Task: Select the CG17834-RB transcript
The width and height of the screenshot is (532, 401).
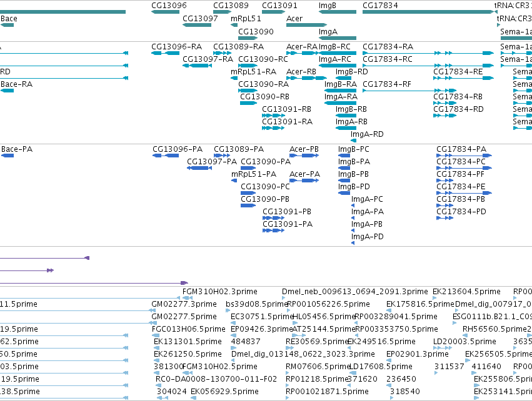Action: 458,97
